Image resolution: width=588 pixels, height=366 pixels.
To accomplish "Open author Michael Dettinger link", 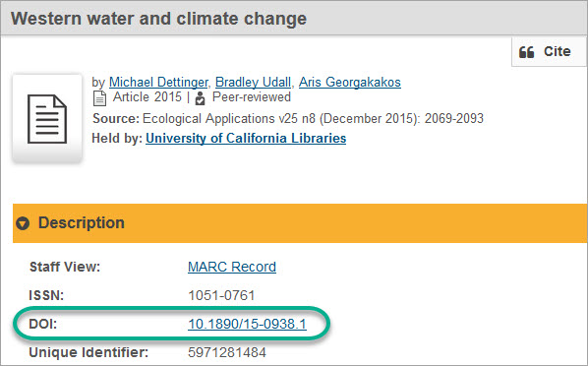I will [158, 82].
